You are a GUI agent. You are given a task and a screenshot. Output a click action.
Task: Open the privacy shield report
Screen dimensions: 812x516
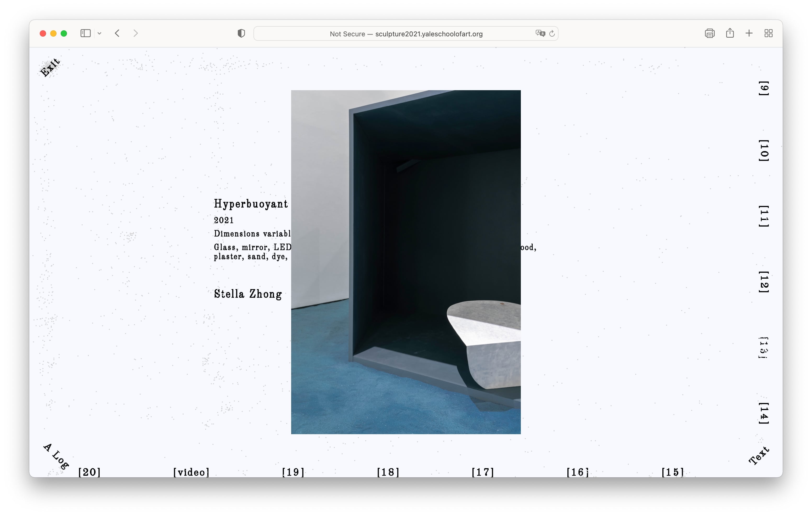click(x=241, y=33)
